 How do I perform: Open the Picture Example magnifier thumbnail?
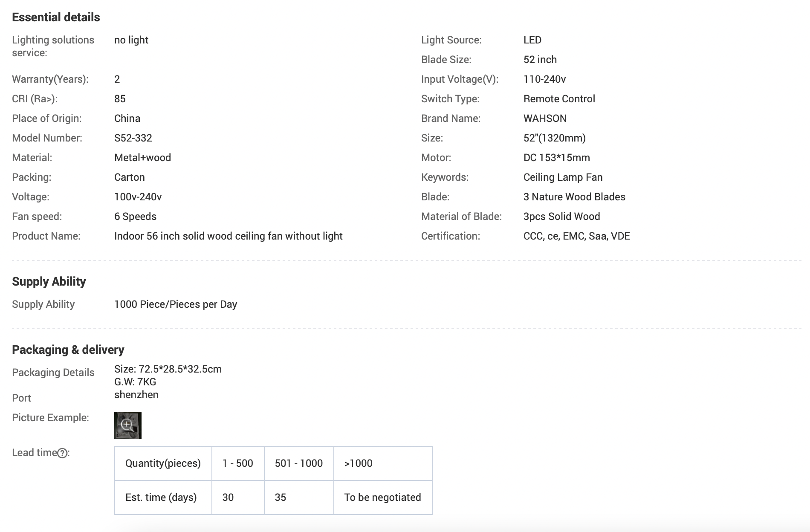pyautogui.click(x=127, y=425)
